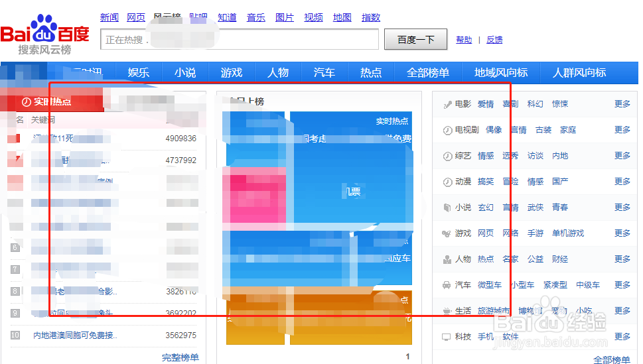643x364 pixels.
Task: Open the 单机游戏 subcategory
Action: (567, 233)
